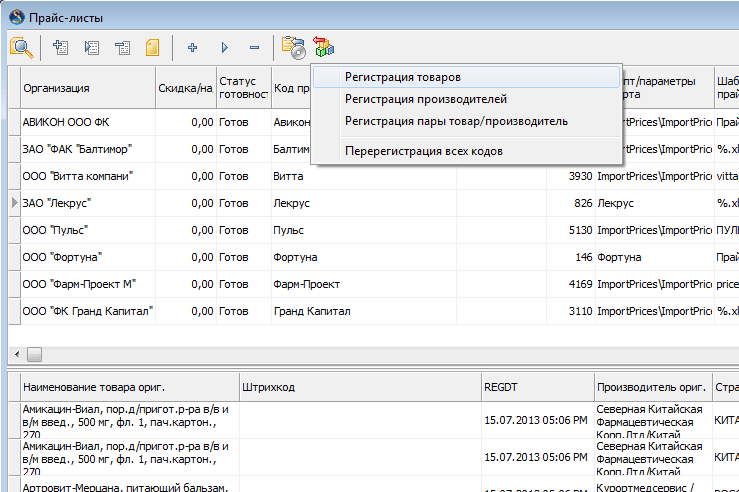Screen dimensions: 739x492
Task: Click the horizontal scrollbar thumb
Action: (34, 354)
